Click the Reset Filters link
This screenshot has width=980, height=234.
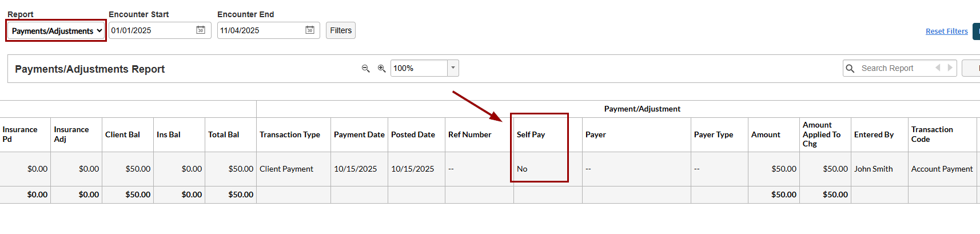click(946, 31)
